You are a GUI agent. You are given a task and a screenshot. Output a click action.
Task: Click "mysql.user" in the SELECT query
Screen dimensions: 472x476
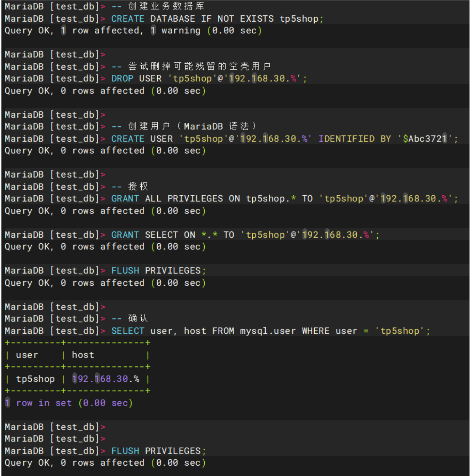pyautogui.click(x=268, y=331)
